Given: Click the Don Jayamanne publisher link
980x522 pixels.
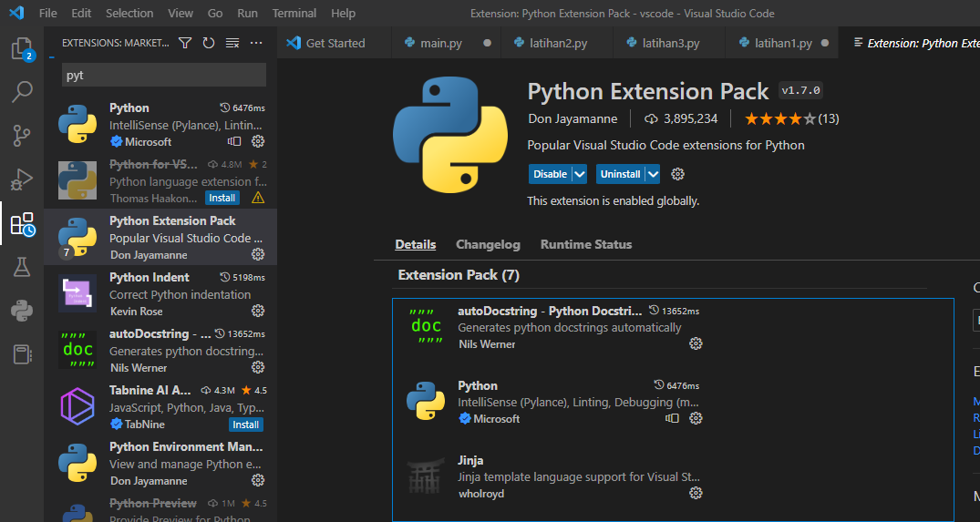Looking at the screenshot, I should pos(573,118).
